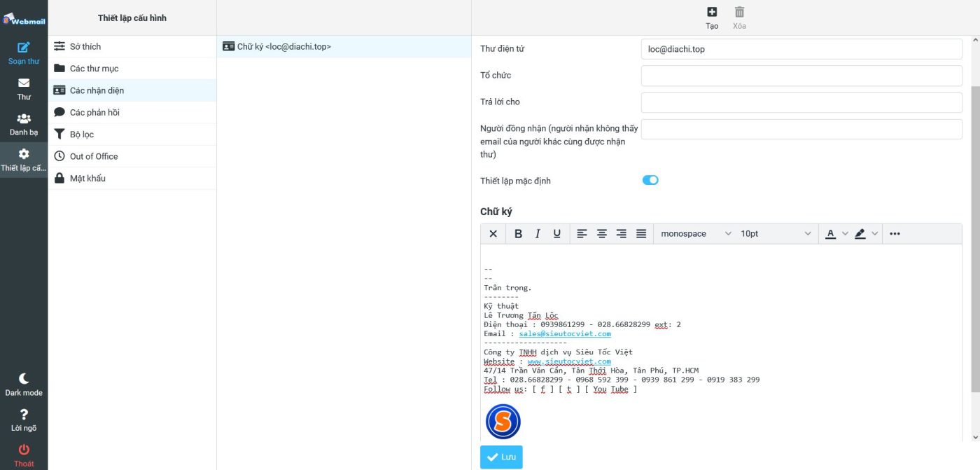
Task: Go to Thư mail inbox
Action: tap(24, 89)
